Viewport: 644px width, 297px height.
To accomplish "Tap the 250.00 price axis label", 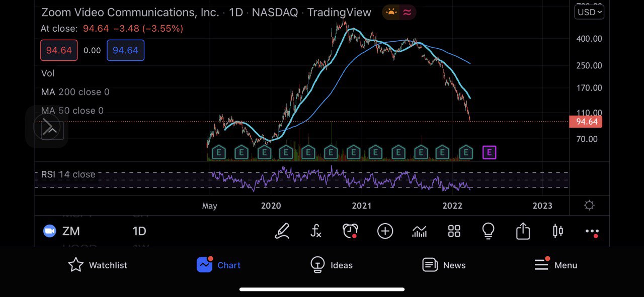I will (x=589, y=66).
